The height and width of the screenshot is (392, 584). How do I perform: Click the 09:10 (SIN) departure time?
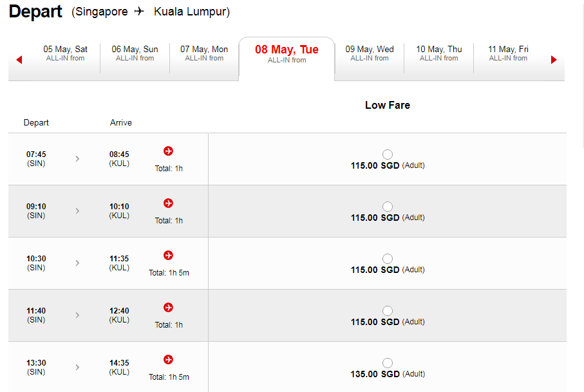(x=36, y=210)
